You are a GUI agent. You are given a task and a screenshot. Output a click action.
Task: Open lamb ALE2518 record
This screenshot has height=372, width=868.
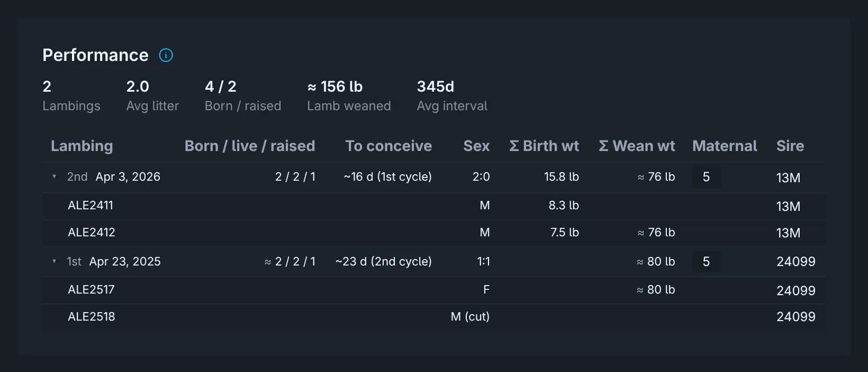92,316
